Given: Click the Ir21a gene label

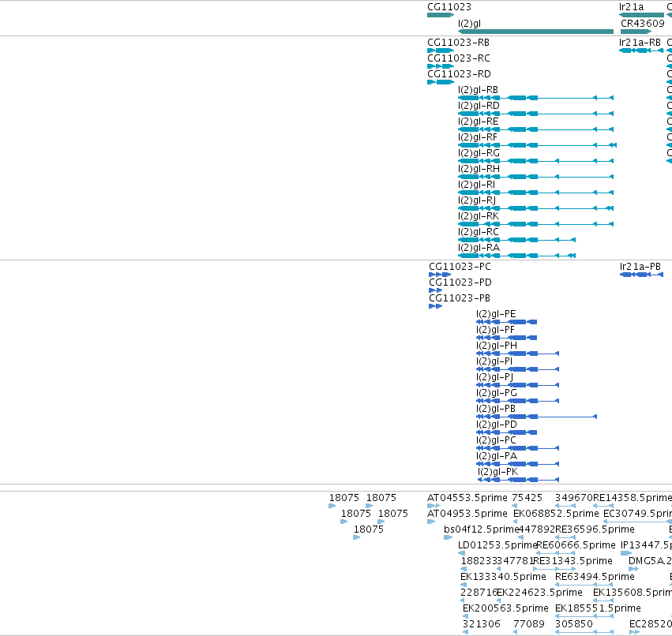Looking at the screenshot, I should (x=631, y=7).
